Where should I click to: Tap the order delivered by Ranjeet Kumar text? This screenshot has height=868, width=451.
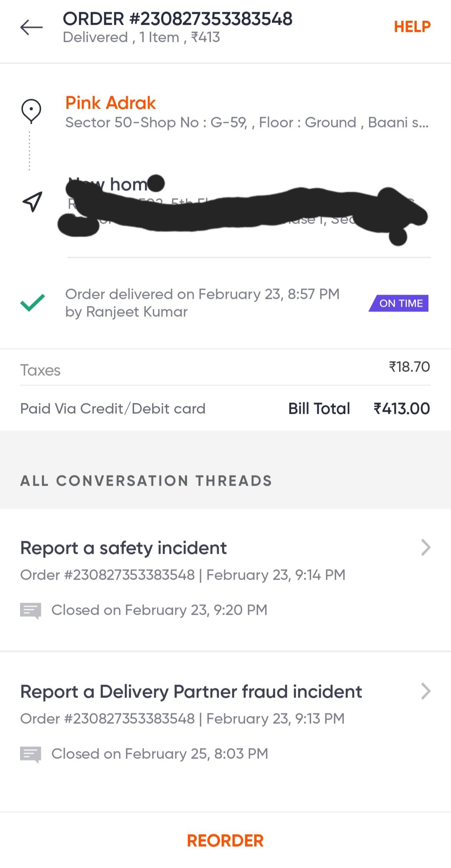click(x=202, y=303)
